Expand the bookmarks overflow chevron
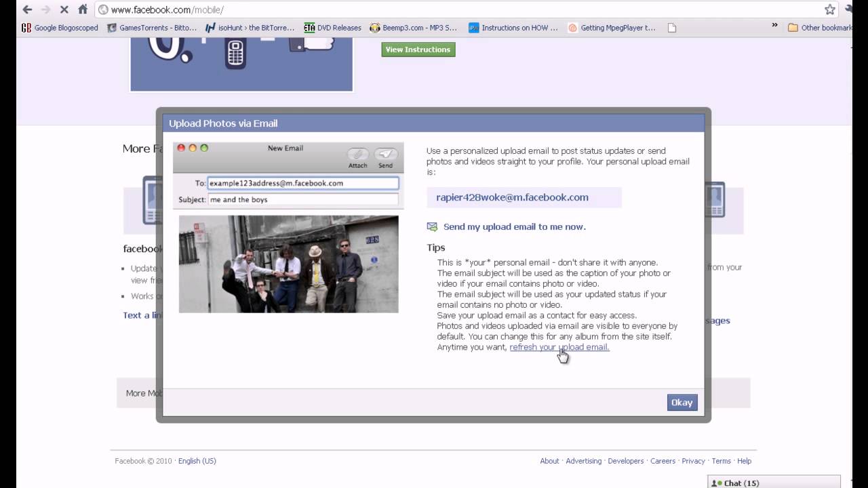868x488 pixels. (775, 26)
